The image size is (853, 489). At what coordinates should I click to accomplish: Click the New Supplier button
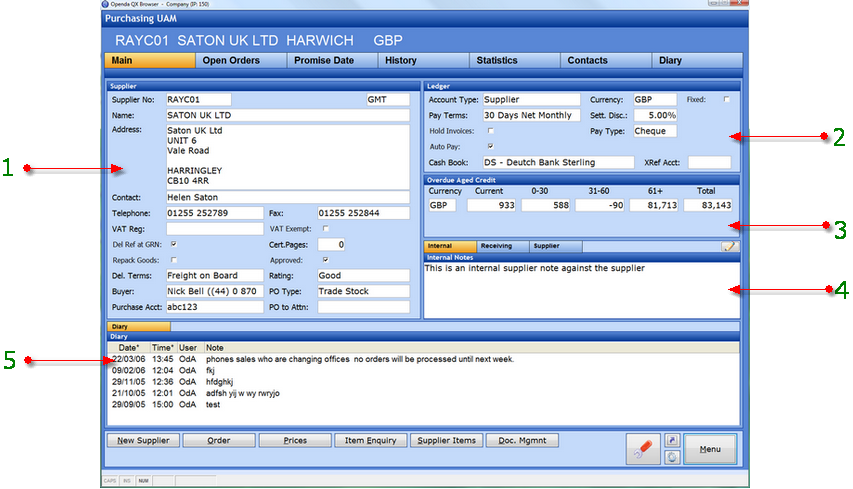(x=143, y=441)
